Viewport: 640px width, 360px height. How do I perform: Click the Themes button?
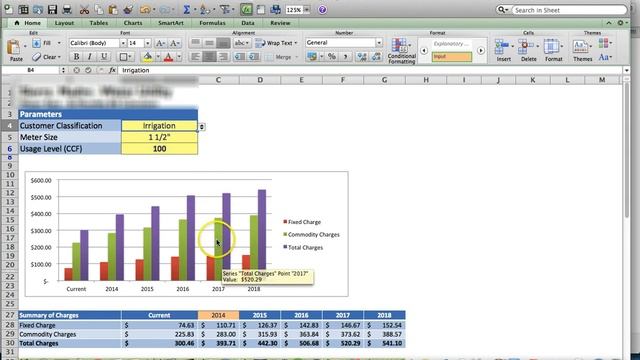(582, 51)
